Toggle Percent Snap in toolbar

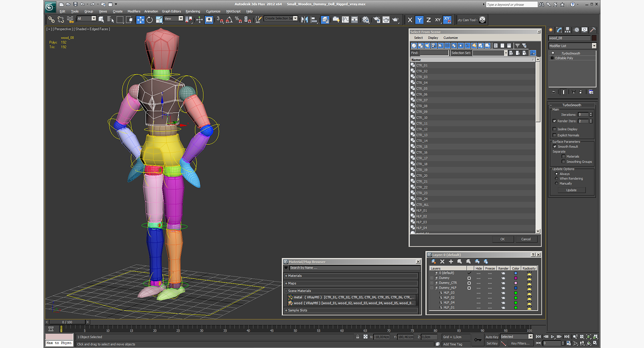coord(238,20)
